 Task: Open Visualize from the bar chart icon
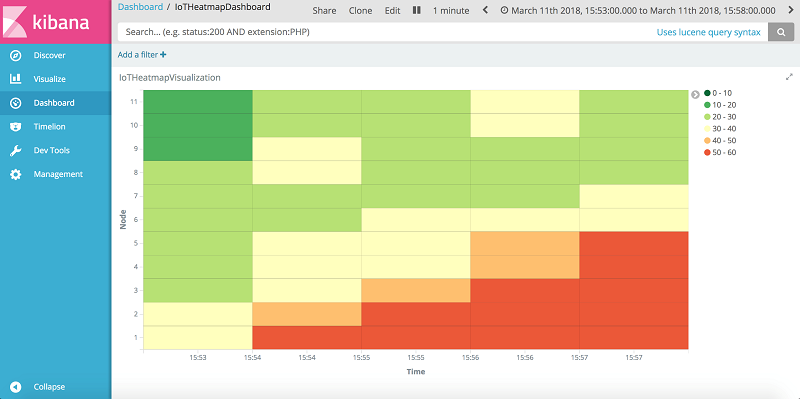tap(16, 79)
